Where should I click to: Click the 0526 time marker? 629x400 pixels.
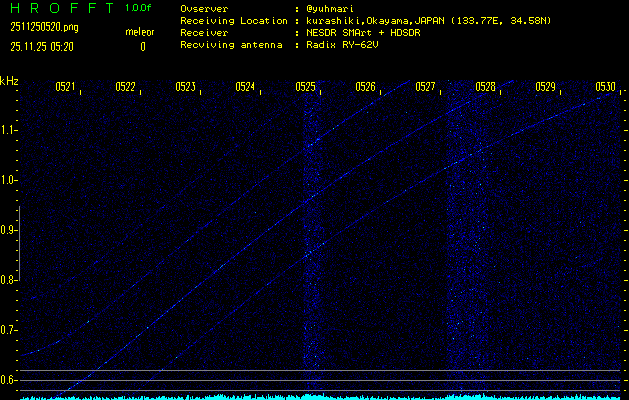(365, 87)
